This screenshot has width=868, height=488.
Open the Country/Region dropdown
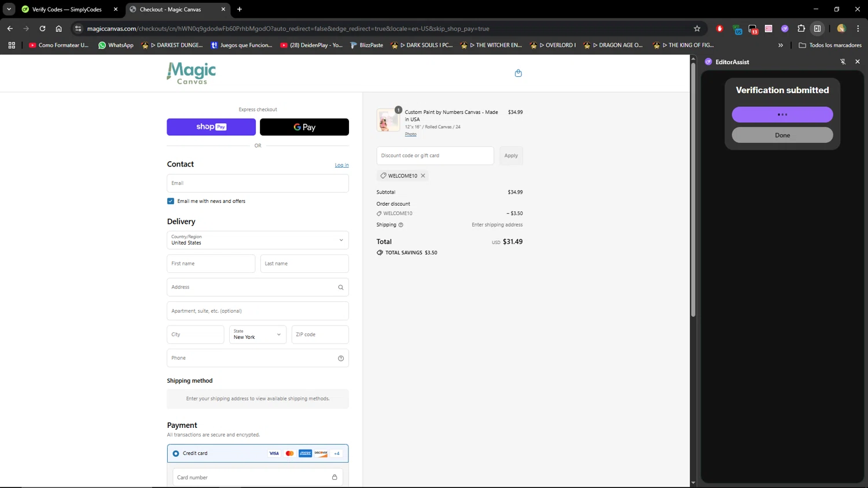coord(258,240)
